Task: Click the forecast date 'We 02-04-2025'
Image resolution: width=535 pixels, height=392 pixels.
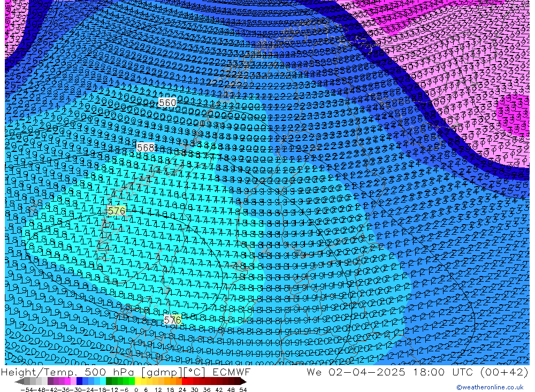Action: pos(356,372)
